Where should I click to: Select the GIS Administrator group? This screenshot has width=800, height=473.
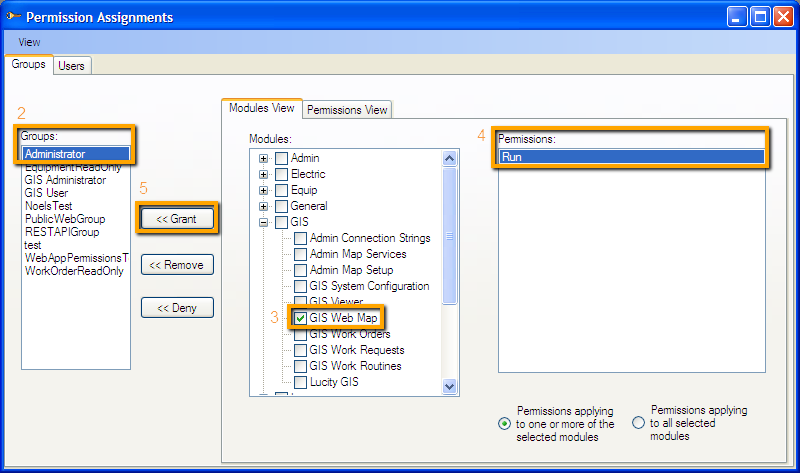65,180
